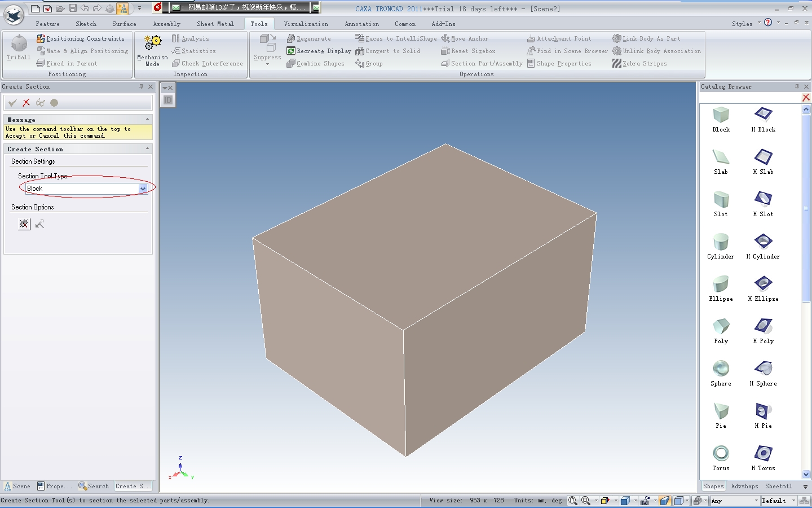Cancel the command with the red X

pyautogui.click(x=26, y=103)
